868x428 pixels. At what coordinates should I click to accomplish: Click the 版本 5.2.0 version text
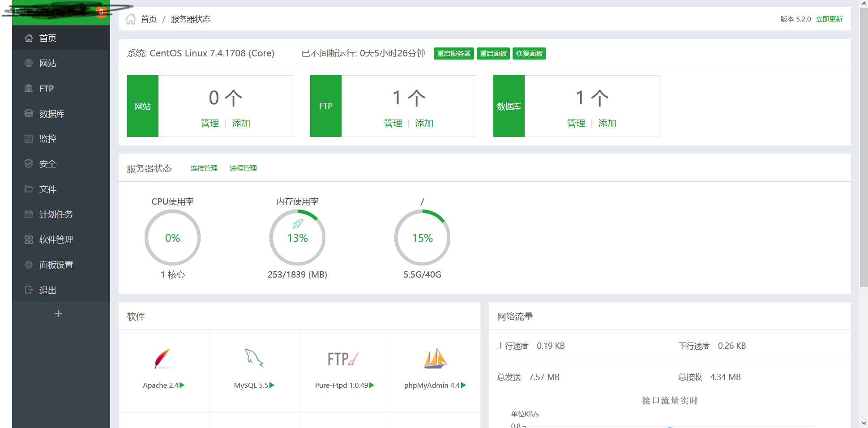click(x=795, y=19)
